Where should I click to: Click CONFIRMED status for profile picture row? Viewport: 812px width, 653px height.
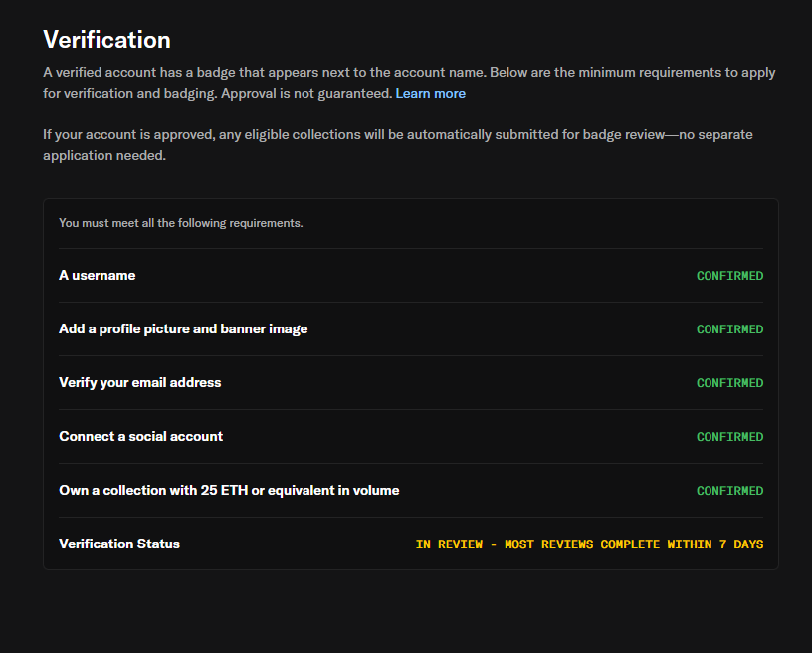click(x=729, y=329)
